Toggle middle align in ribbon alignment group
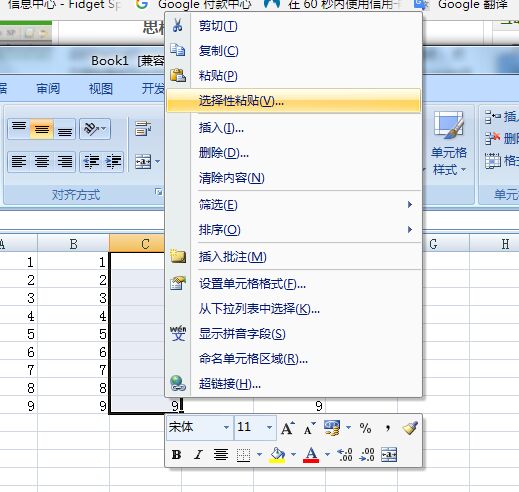This screenshot has width=519, height=492. [x=42, y=129]
